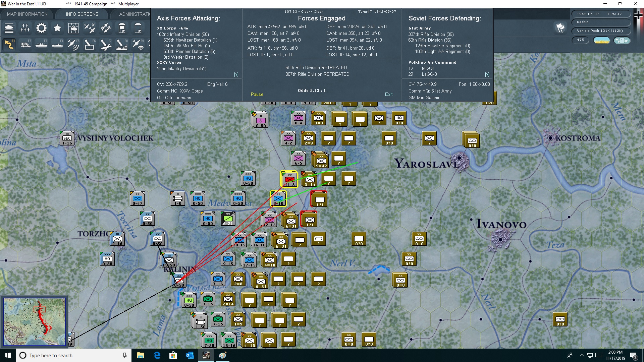The image size is (644, 362).
Task: Open the order of battle tank-list icon
Action: point(9,28)
